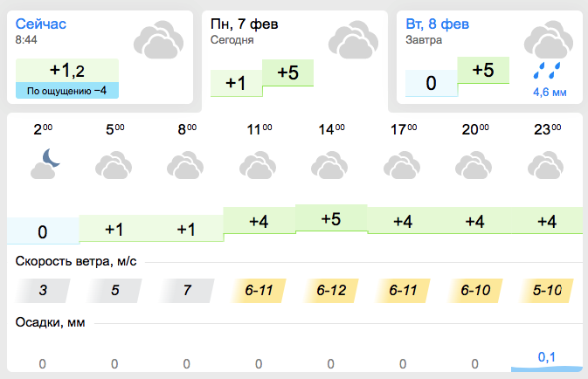Click the +5 temperature bar at 14:00

click(x=331, y=218)
